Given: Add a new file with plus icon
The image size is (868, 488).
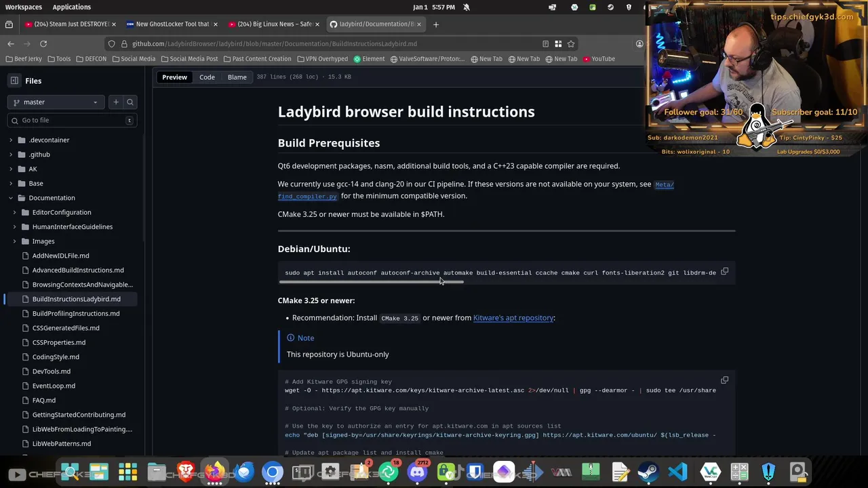Looking at the screenshot, I should [x=116, y=102].
